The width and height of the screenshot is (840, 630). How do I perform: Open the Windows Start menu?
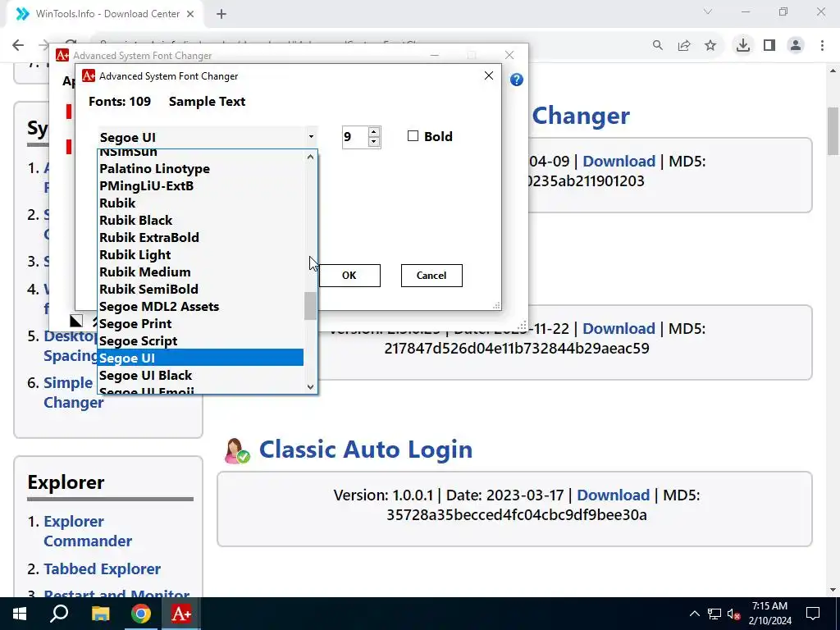point(20,614)
